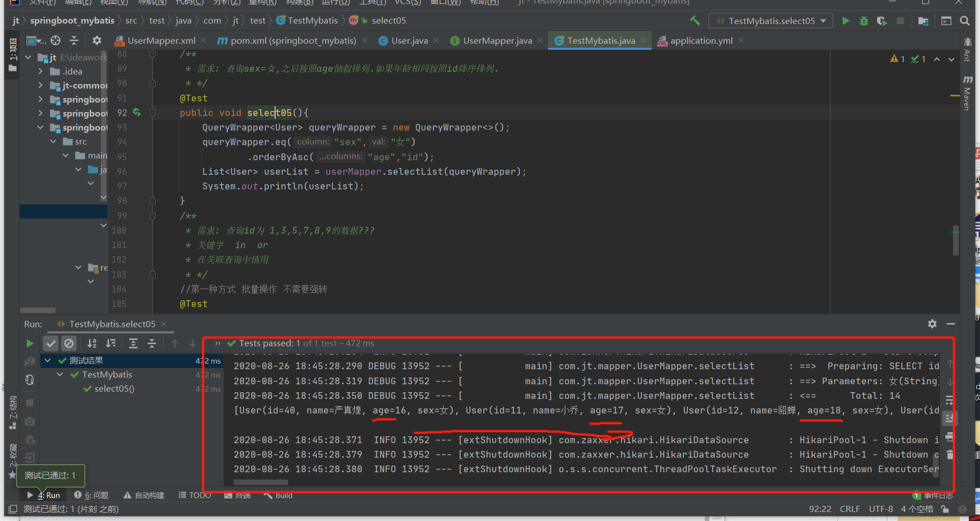Expand jt-common module node

click(40, 85)
